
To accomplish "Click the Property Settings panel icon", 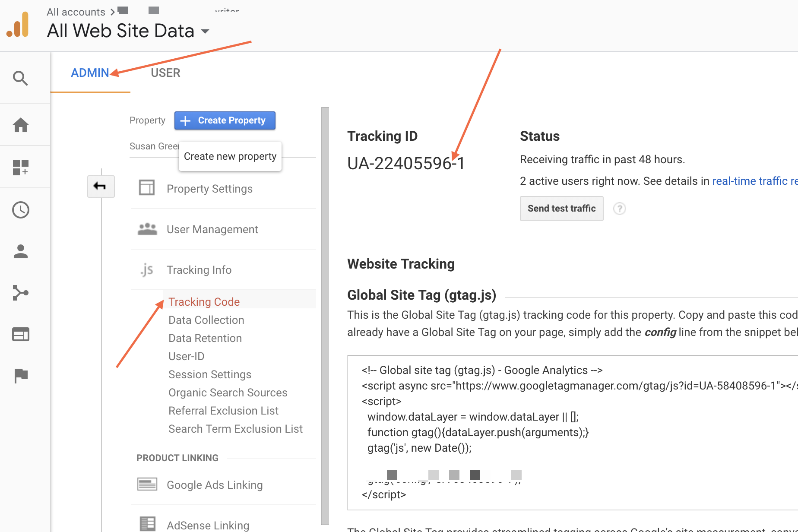I will (x=147, y=187).
